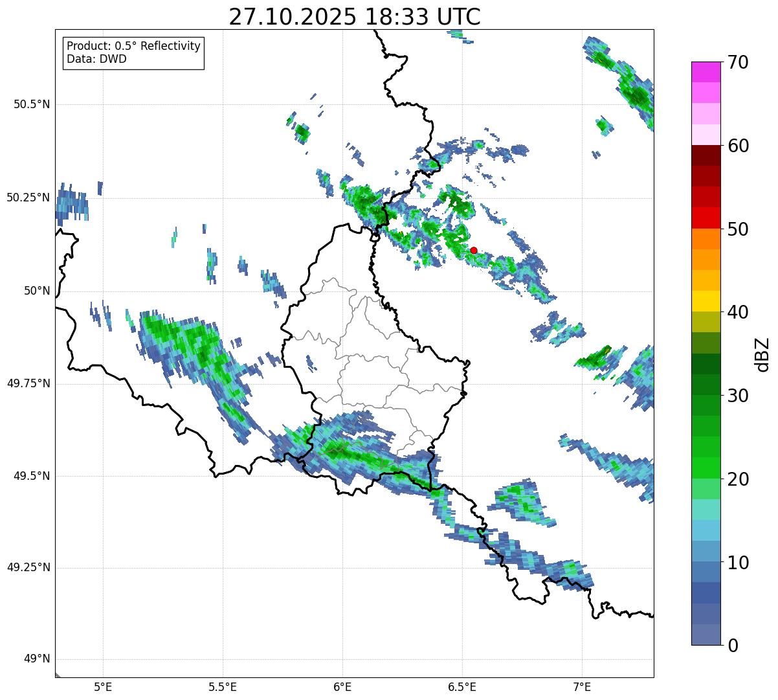The image size is (778, 700).
Task: Pick the yellow colorbar swatch at 40
Action: point(706,302)
